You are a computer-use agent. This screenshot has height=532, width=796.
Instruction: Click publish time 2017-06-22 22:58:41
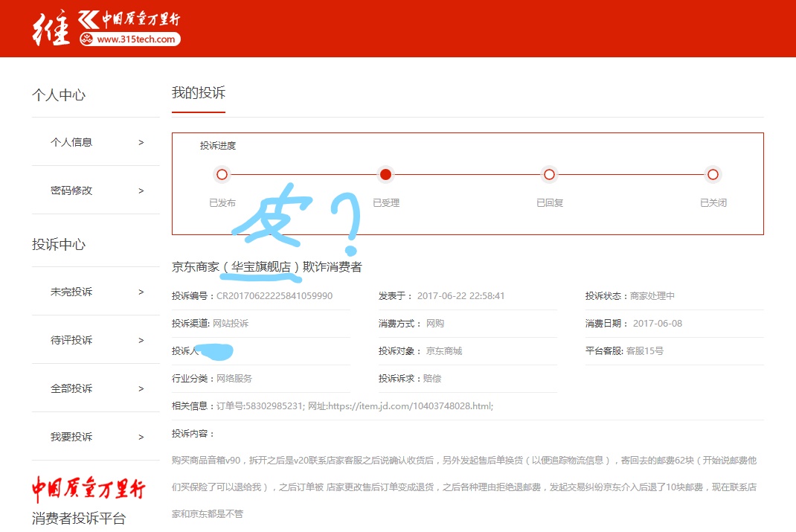pyautogui.click(x=461, y=296)
